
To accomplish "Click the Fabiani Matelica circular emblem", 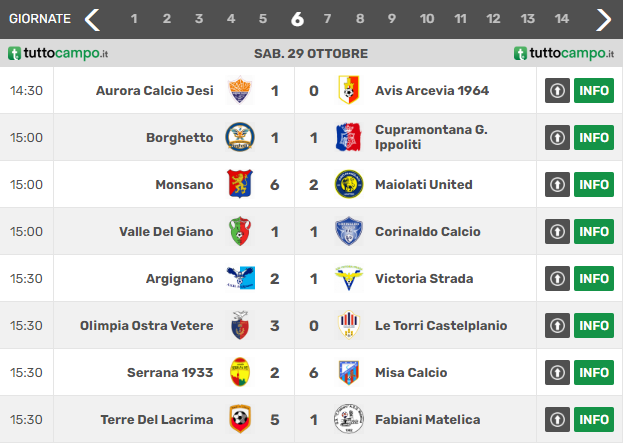I will pyautogui.click(x=348, y=419).
